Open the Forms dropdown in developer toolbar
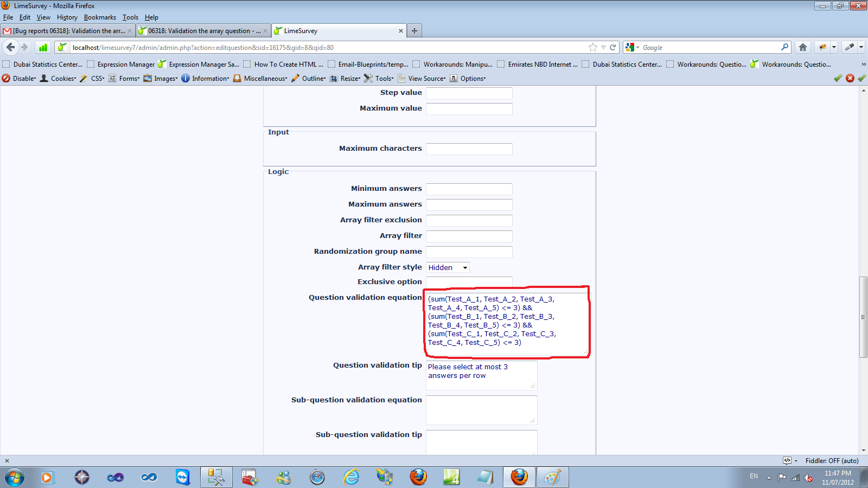This screenshot has height=488, width=868. 124,79
